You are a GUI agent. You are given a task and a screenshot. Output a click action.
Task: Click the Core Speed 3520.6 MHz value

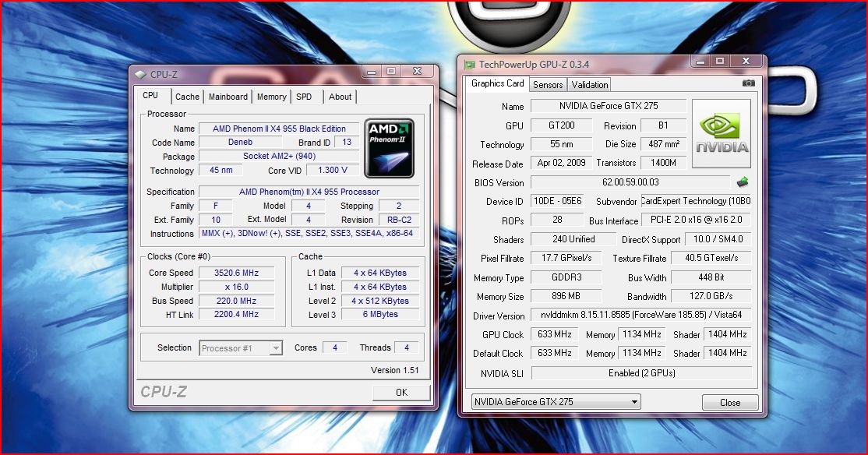(x=236, y=273)
